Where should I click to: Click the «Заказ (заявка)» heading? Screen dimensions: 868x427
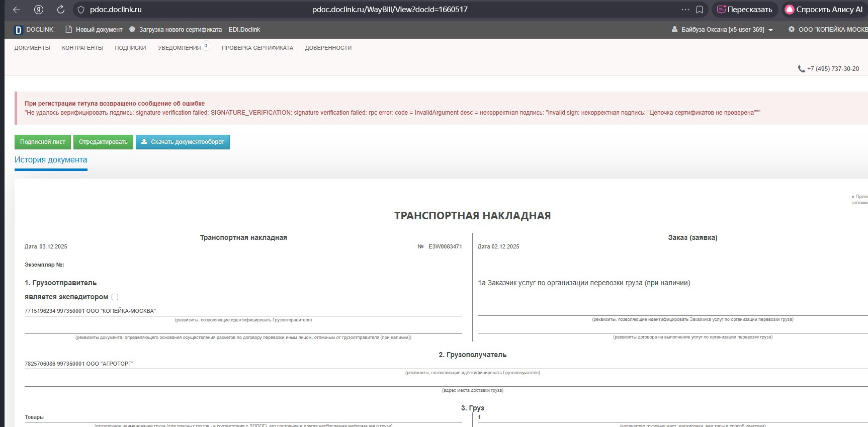pos(692,237)
